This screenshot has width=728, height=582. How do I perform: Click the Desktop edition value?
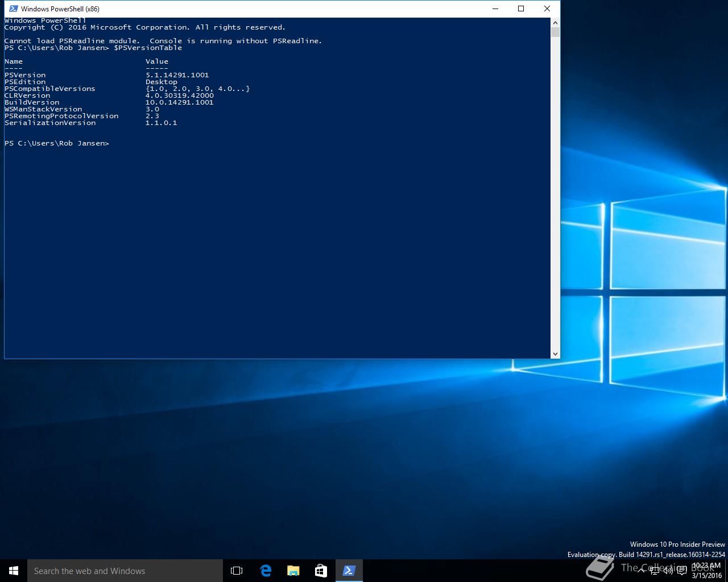pyautogui.click(x=162, y=82)
